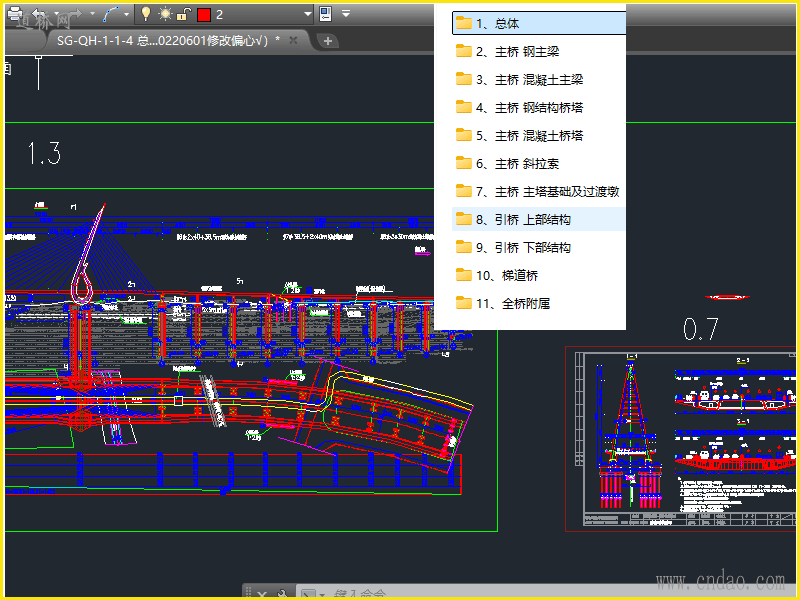Image resolution: width=800 pixels, height=600 pixels.
Task: Select folder 11、全桥附属
Action: tap(539, 304)
